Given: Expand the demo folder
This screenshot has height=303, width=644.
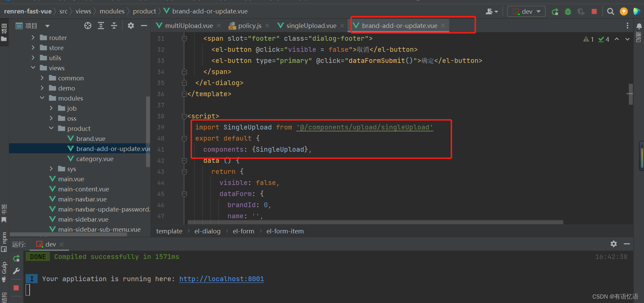Looking at the screenshot, I should 42,88.
